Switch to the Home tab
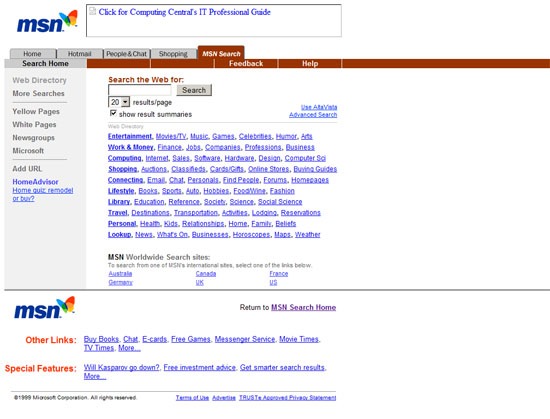550x419 pixels. coord(33,54)
